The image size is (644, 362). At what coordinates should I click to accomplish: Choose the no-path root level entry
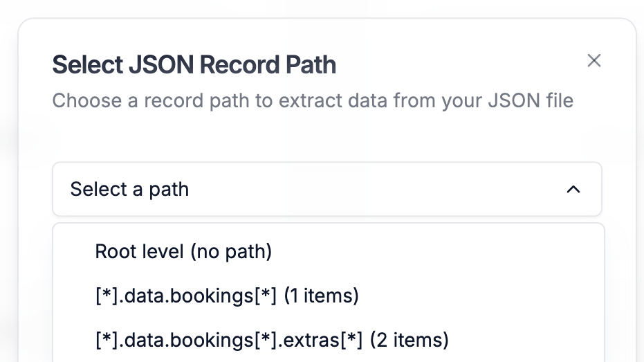click(x=183, y=252)
